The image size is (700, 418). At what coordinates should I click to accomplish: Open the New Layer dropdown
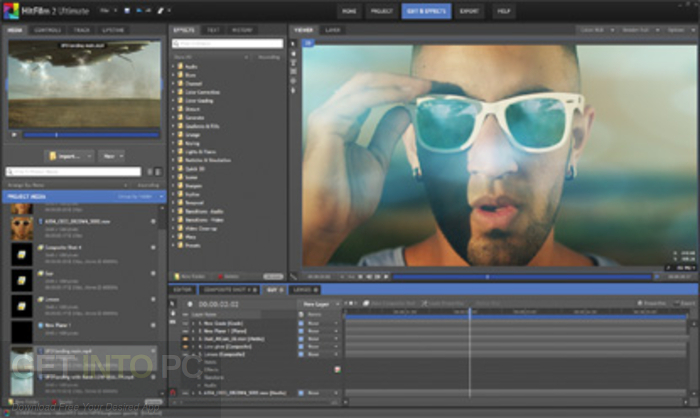[320, 304]
